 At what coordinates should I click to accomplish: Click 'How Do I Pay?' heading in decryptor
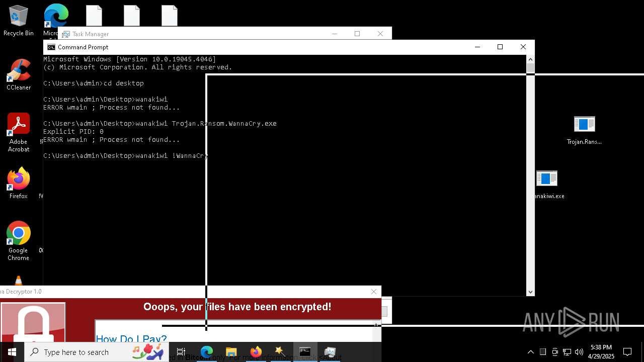pyautogui.click(x=131, y=338)
